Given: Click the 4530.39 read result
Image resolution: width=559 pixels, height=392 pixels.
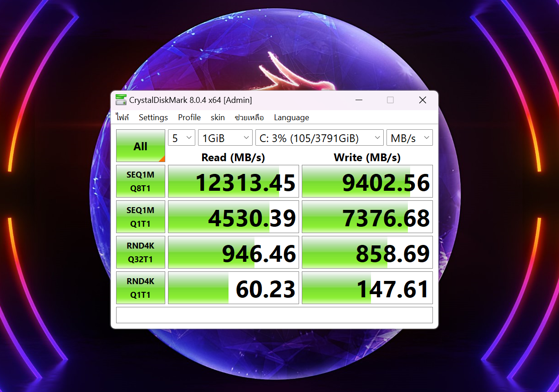Looking at the screenshot, I should 234,217.
